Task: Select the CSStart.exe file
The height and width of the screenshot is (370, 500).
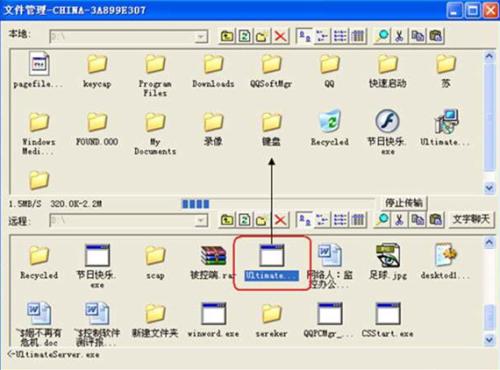Action: click(x=387, y=319)
